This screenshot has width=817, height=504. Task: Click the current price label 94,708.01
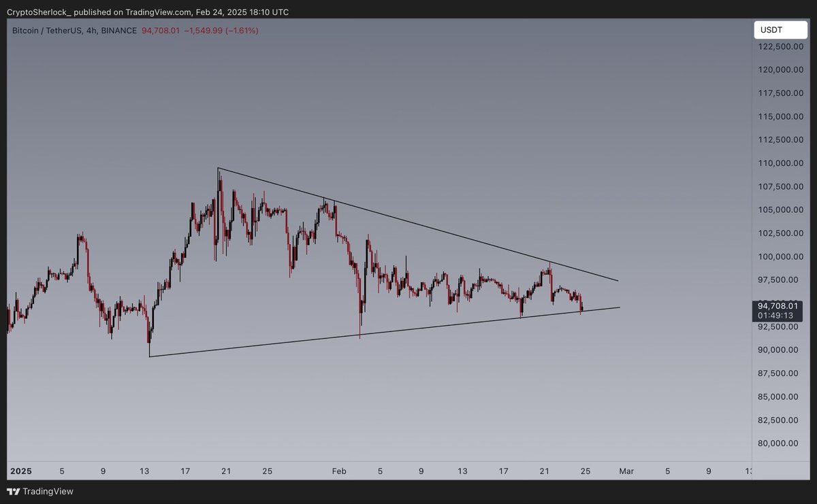click(778, 306)
